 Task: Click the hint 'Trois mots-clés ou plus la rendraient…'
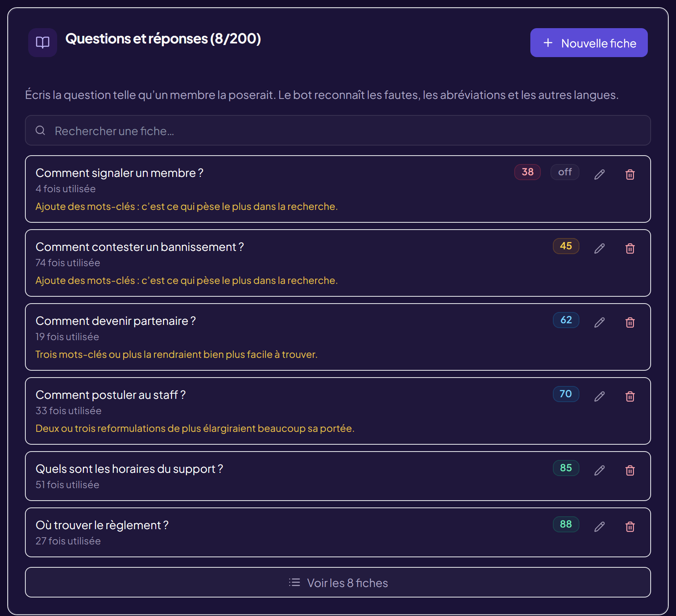click(x=176, y=354)
